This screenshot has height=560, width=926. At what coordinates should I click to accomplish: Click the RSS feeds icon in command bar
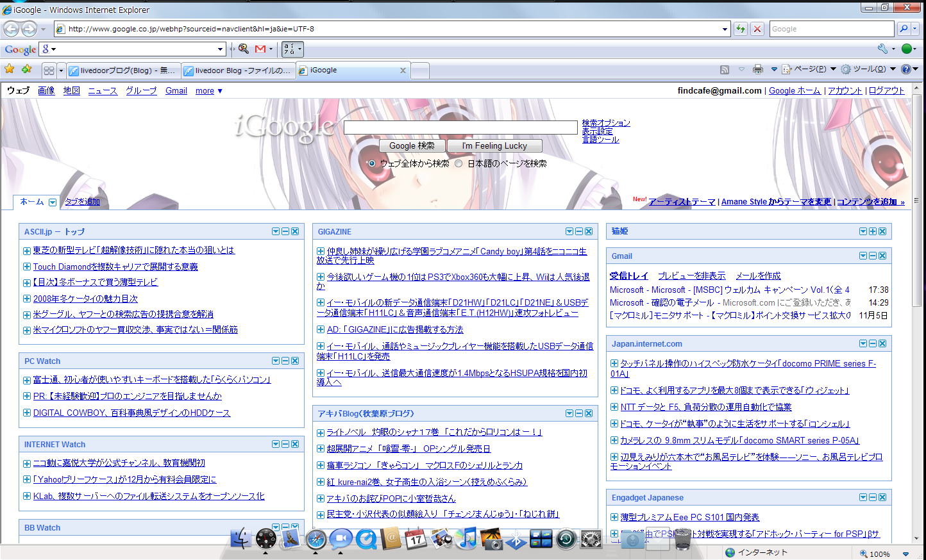pos(725,69)
